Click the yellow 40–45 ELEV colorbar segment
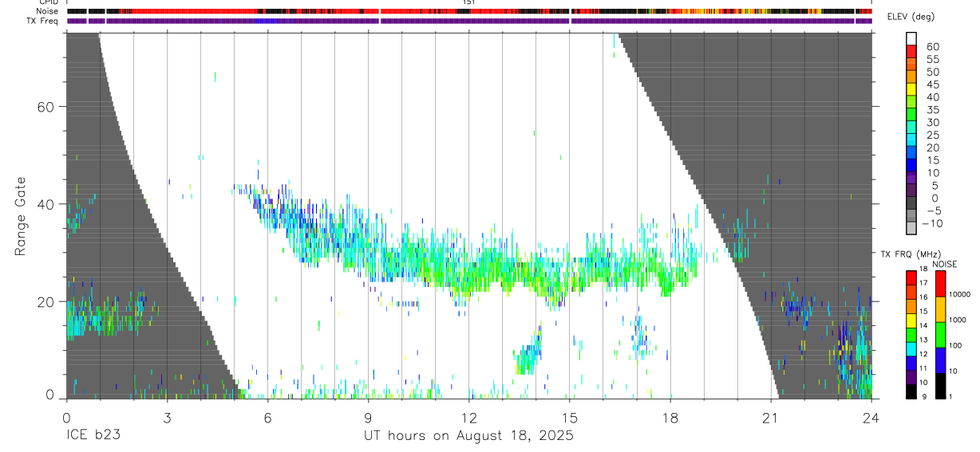 pyautogui.click(x=911, y=91)
